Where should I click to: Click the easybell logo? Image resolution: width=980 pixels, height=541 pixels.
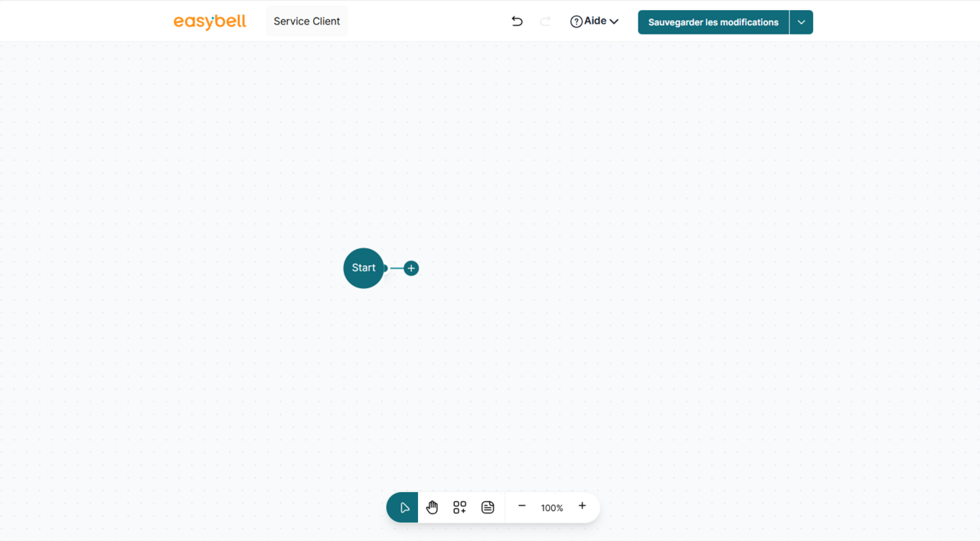point(210,21)
